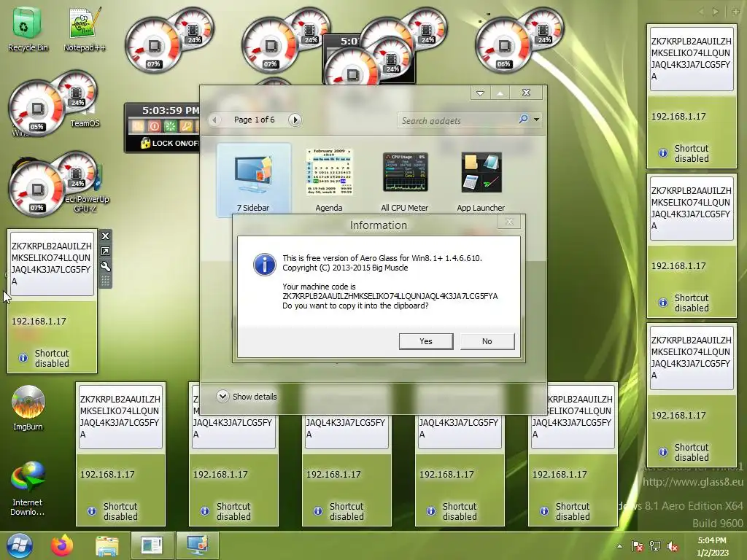Toggle LOCK ON/OFF in the clock gadget

pyautogui.click(x=170, y=143)
